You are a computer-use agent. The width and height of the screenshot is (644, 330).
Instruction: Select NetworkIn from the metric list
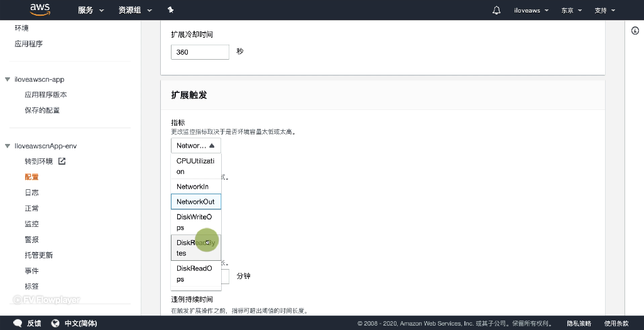(x=196, y=187)
